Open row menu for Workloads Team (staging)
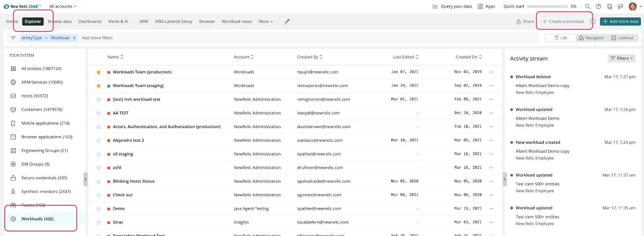 point(491,86)
